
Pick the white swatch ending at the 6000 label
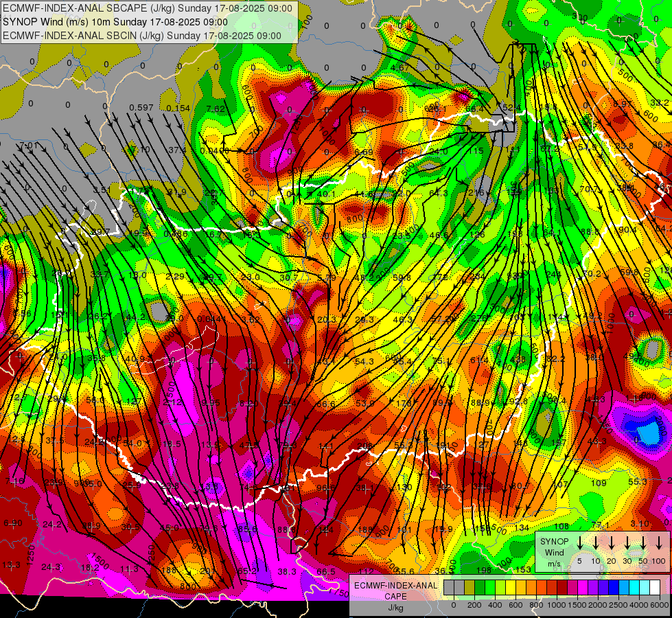pyautogui.click(x=656, y=587)
